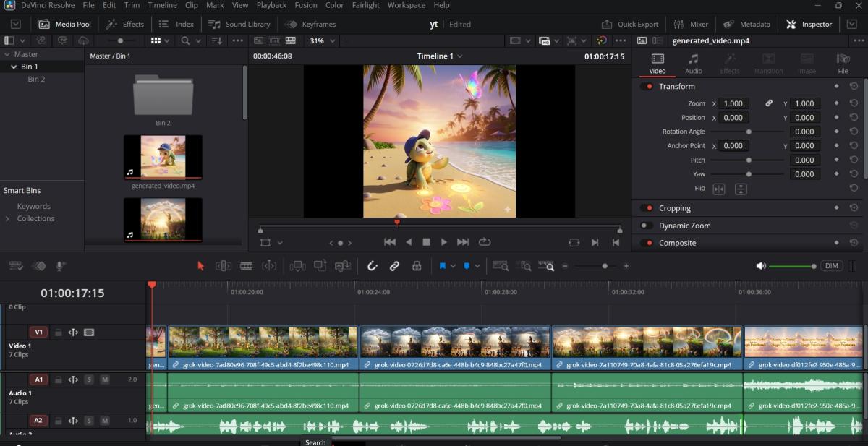868x446 pixels.
Task: Mute the A1 audio track
Action: tap(105, 379)
